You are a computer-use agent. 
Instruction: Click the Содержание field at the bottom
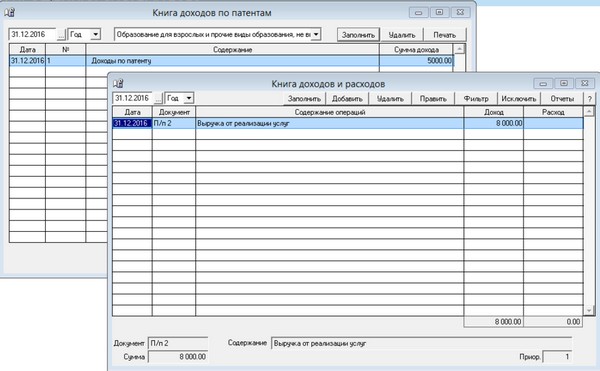(x=422, y=343)
